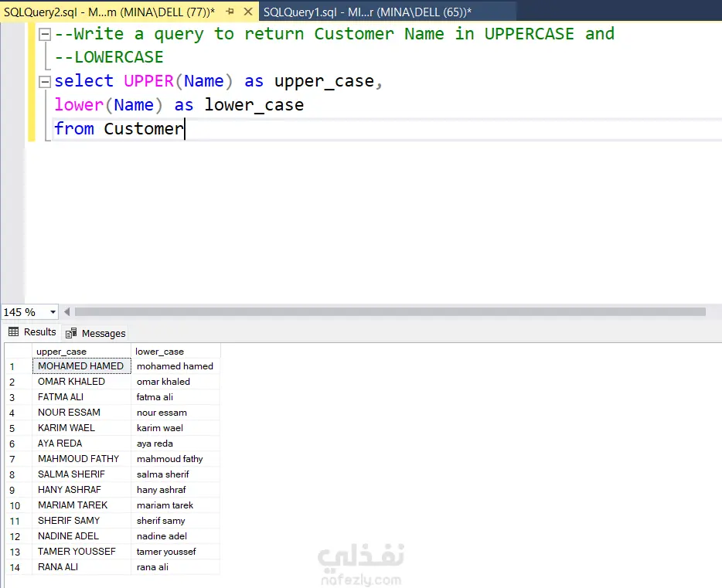Select the nour essam lowercase cell

pyautogui.click(x=175, y=413)
